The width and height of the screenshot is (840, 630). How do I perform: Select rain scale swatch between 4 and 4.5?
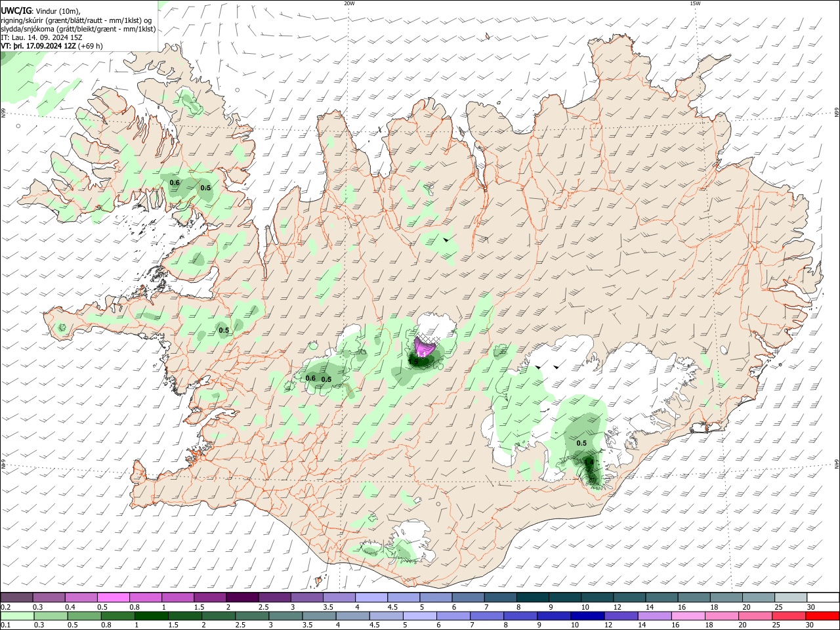(x=352, y=616)
